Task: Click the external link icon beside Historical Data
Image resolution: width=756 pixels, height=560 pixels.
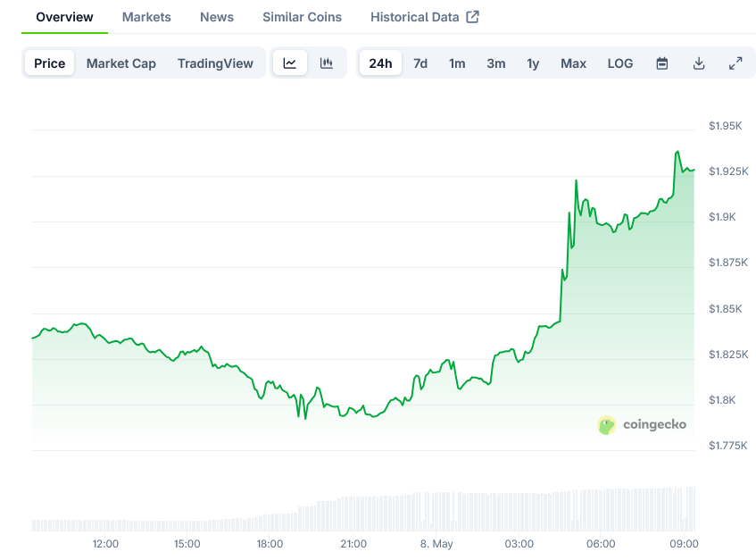Action: tap(473, 17)
